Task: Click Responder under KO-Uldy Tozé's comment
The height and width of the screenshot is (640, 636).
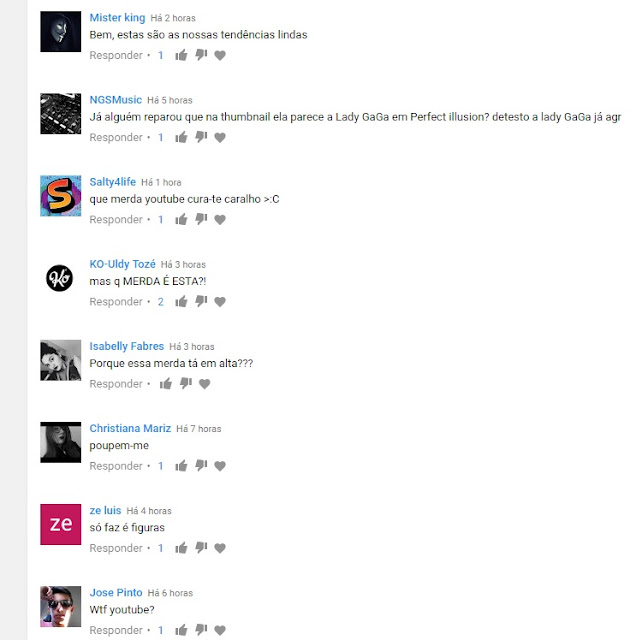Action: [x=116, y=302]
